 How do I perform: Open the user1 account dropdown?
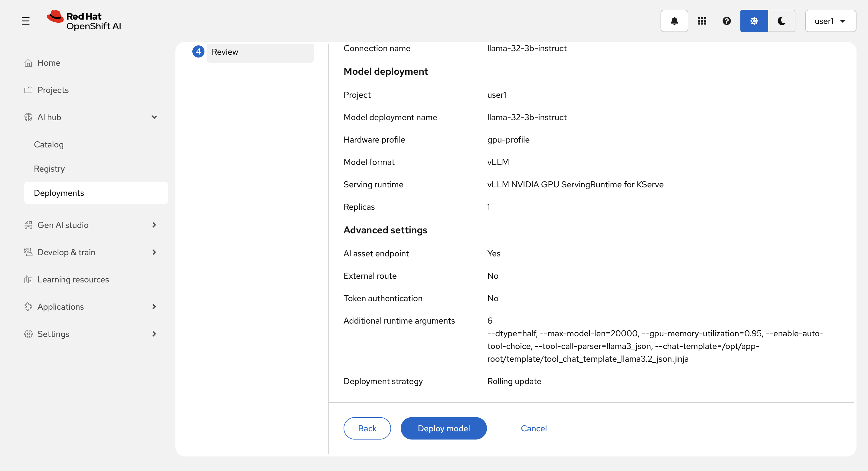pyautogui.click(x=830, y=21)
